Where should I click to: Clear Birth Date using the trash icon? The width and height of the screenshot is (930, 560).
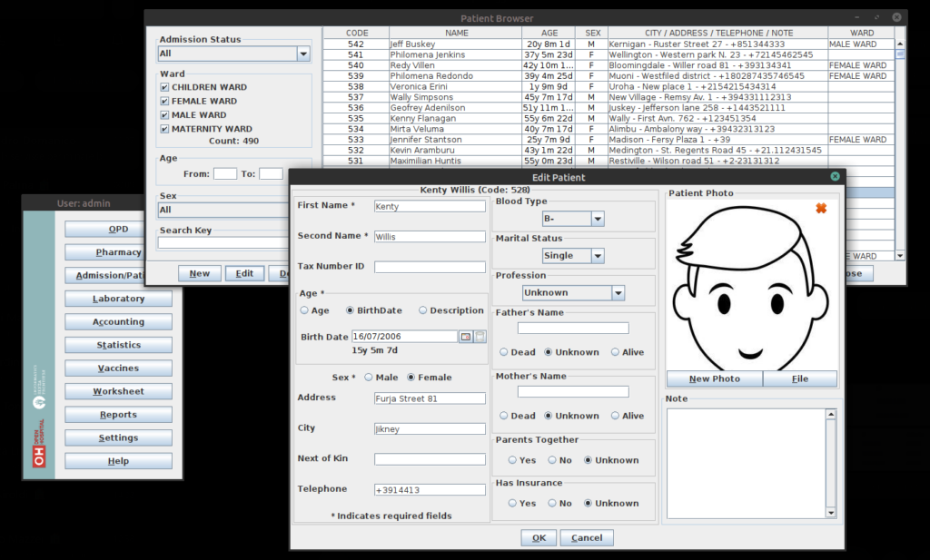[x=480, y=337]
